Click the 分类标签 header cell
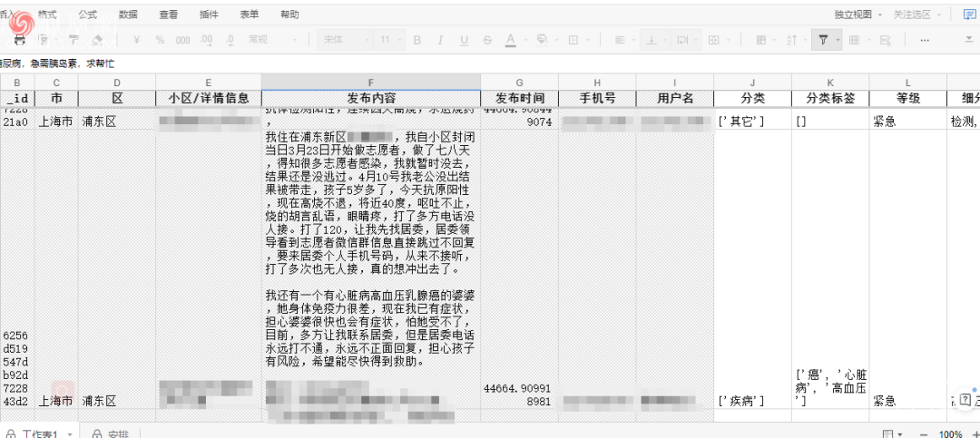The height and width of the screenshot is (438, 980). click(x=830, y=99)
